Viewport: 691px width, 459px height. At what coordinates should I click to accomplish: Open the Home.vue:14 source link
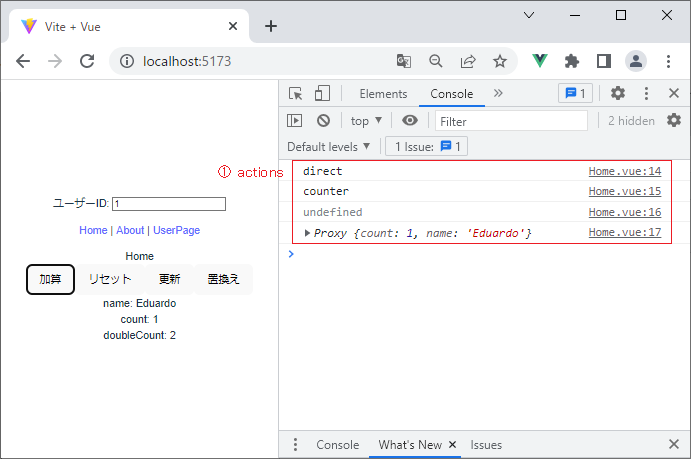625,171
